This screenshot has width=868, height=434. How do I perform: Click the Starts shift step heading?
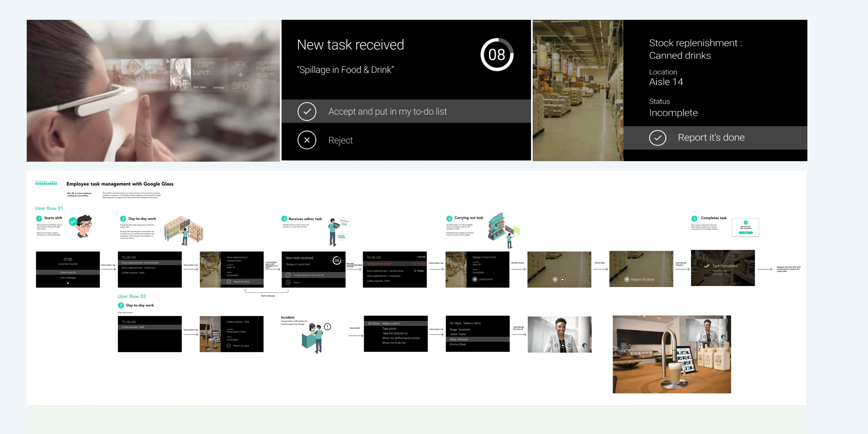pyautogui.click(x=53, y=218)
